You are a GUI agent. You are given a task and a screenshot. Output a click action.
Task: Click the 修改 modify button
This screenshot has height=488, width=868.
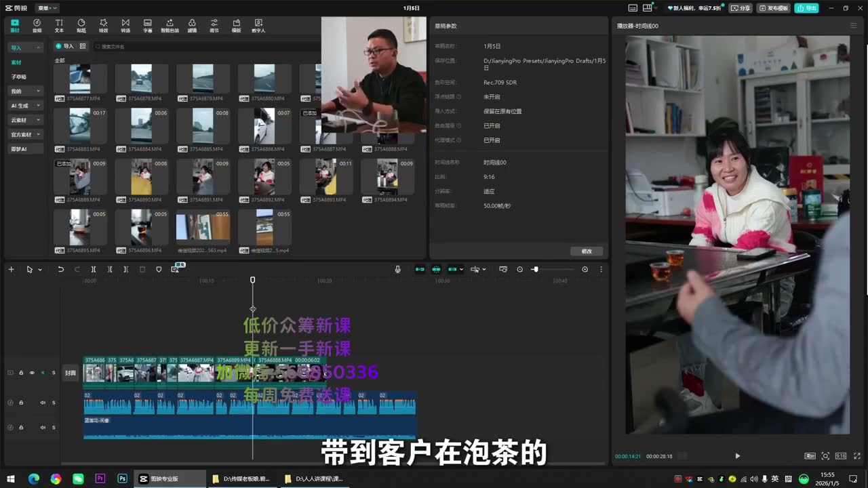click(x=587, y=251)
